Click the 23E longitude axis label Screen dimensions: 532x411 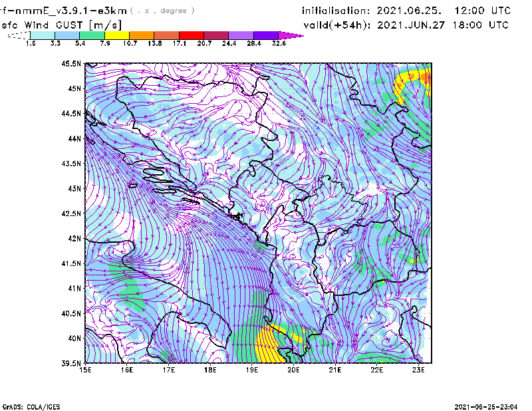(x=419, y=370)
